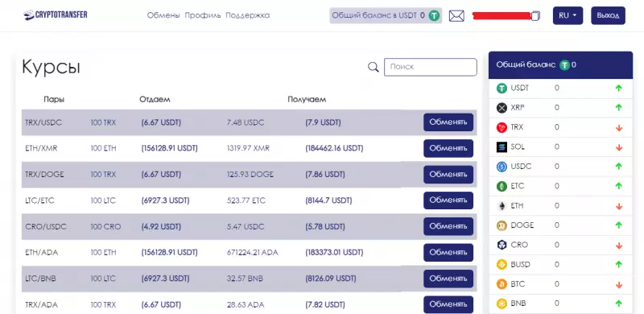Click Обменять for the CRO/USDC pair

448,226
